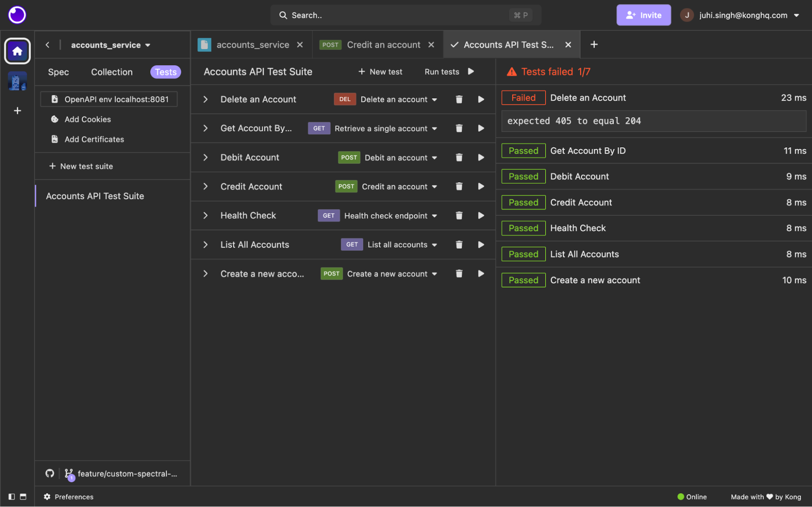The image size is (812, 507).
Task: Expand the Get Account By ID test row
Action: point(206,128)
